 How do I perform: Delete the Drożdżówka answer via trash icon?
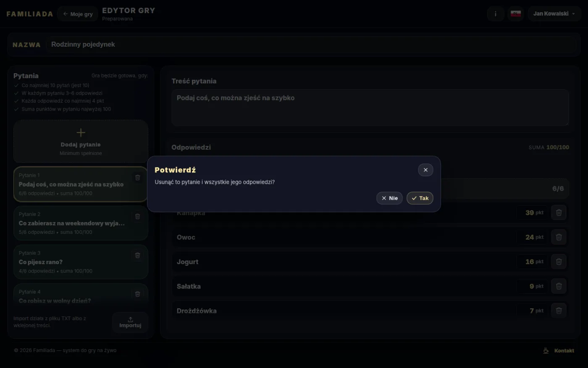(x=559, y=311)
